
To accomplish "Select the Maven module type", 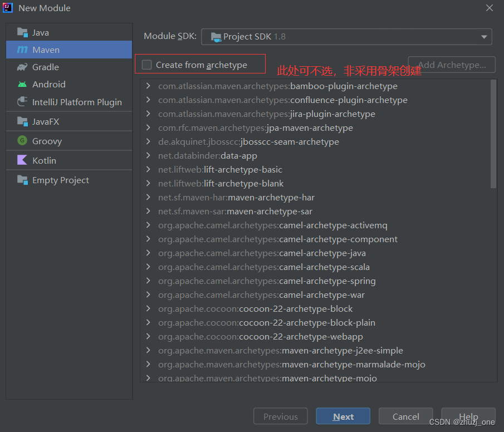I will pyautogui.click(x=69, y=50).
